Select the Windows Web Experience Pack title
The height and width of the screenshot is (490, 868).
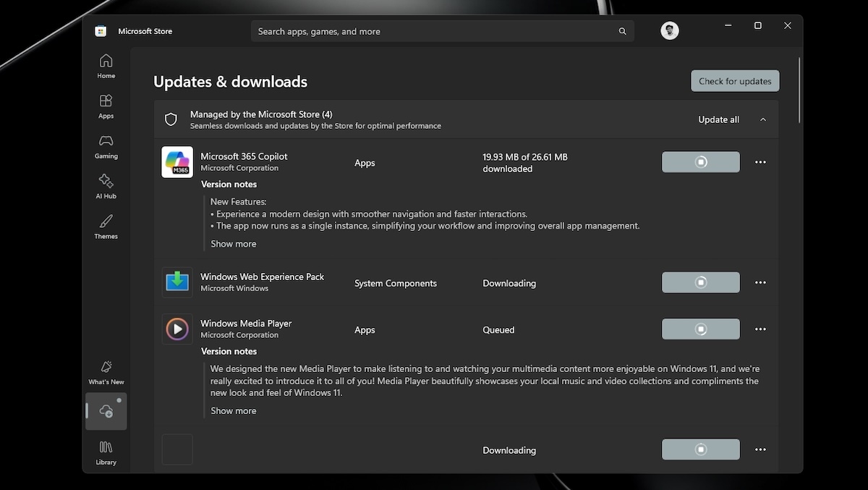click(x=263, y=276)
